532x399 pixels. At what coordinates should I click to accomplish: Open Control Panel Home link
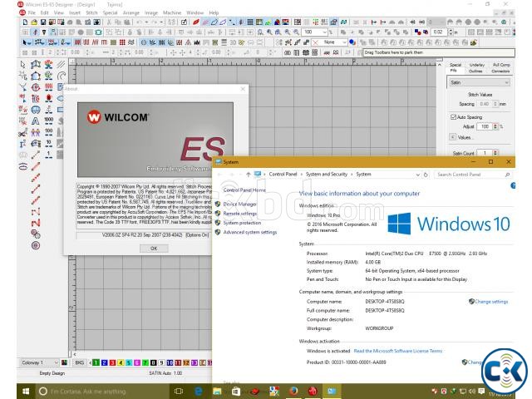[244, 190]
